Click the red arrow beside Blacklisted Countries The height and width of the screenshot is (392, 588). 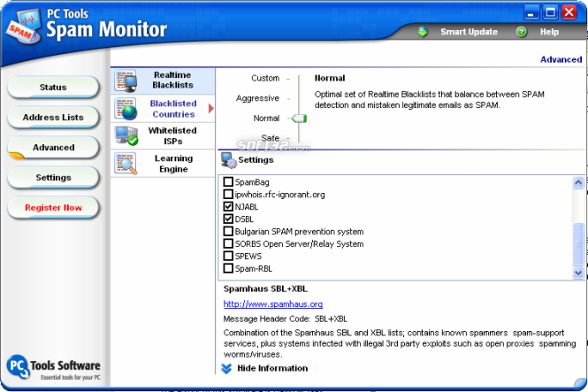(x=211, y=109)
